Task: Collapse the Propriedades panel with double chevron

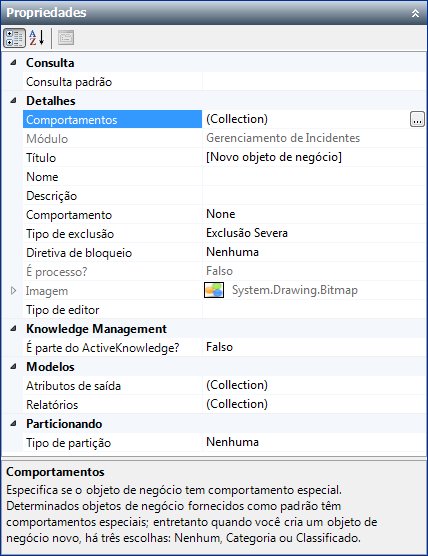Action: tap(415, 13)
